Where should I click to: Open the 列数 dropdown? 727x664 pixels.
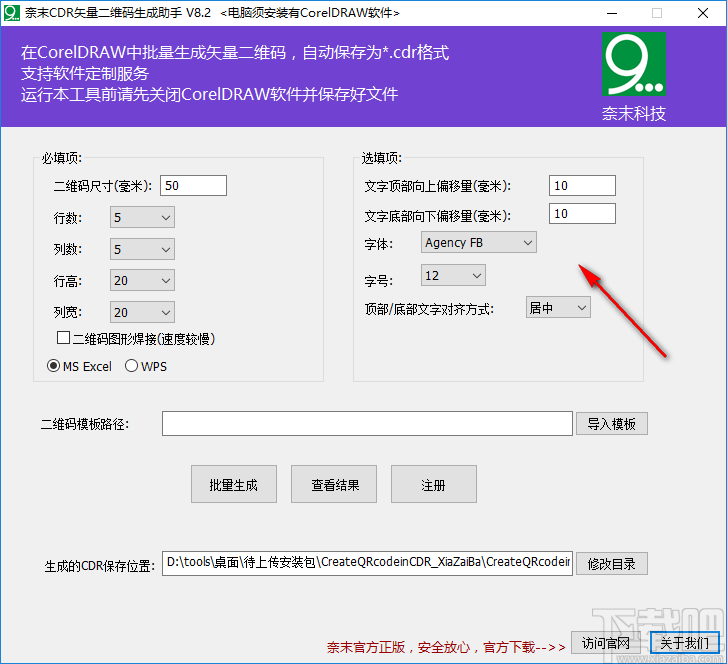click(x=142, y=249)
